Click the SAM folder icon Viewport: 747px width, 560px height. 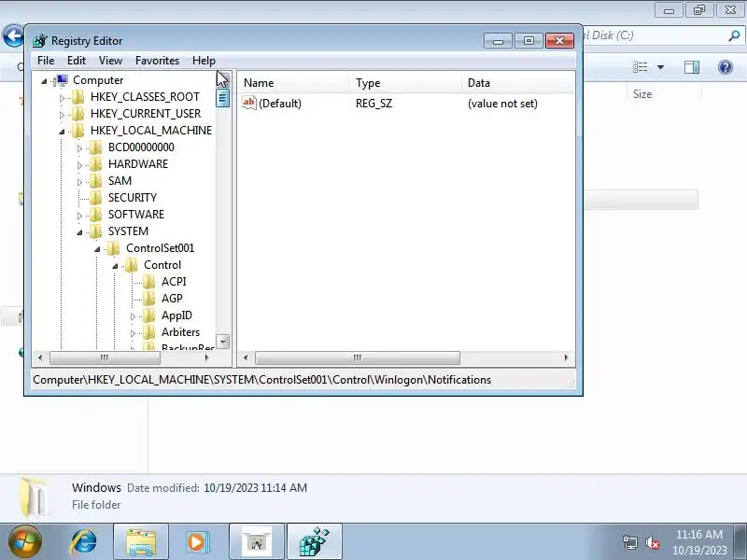tap(96, 181)
